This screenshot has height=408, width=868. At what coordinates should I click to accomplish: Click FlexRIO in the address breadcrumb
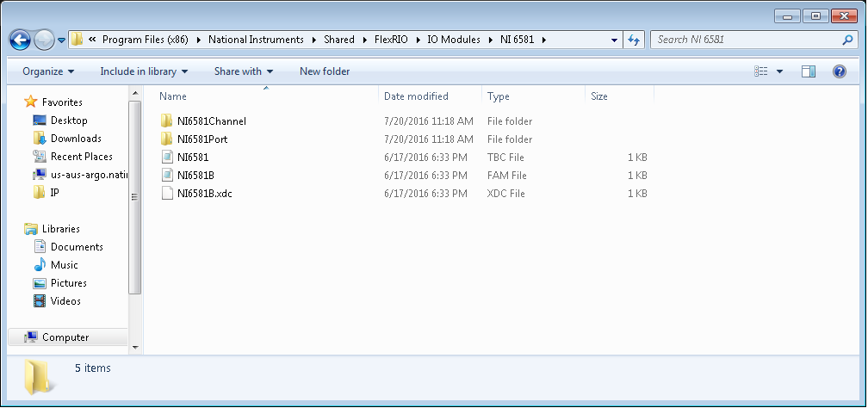tap(392, 40)
